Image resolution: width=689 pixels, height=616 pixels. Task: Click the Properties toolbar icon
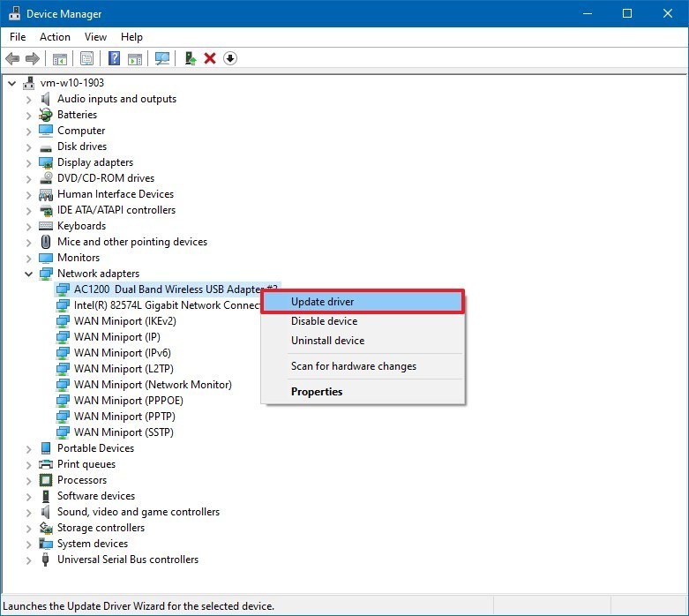click(86, 58)
